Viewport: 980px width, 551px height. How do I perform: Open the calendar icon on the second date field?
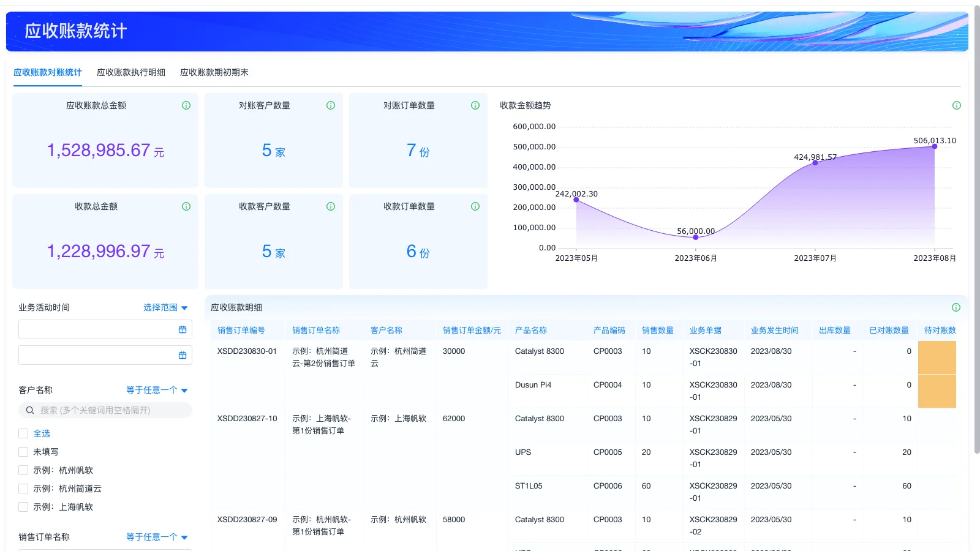click(x=182, y=355)
